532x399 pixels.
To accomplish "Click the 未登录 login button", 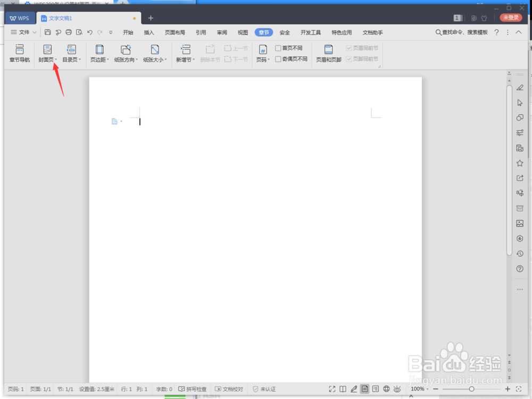I will pos(511,18).
